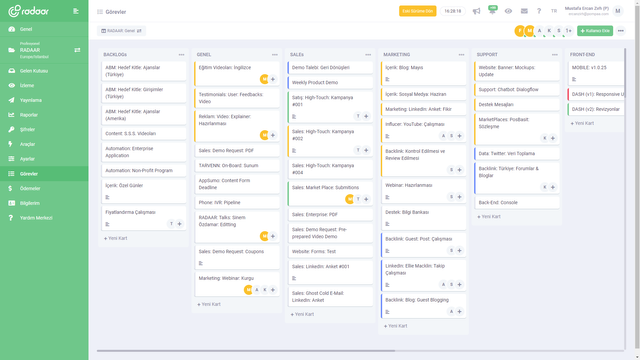Add a new card to the SALEs column
640x360 pixels.
[302, 314]
